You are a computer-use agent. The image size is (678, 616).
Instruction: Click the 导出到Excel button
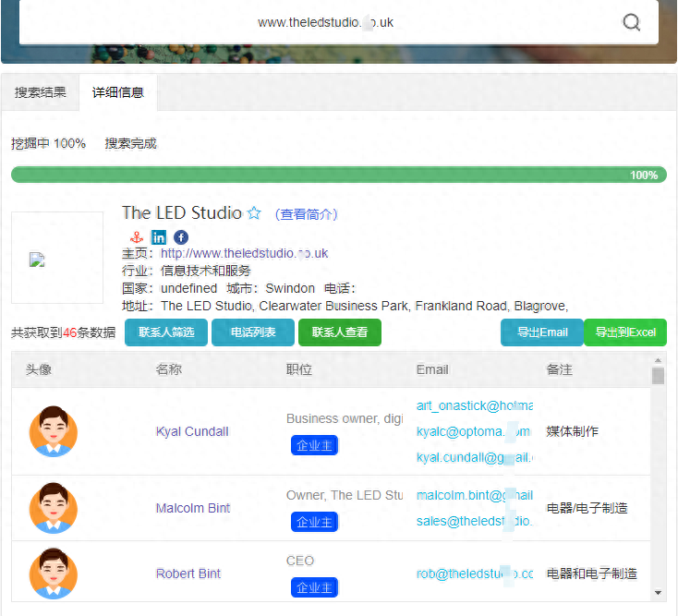click(625, 332)
